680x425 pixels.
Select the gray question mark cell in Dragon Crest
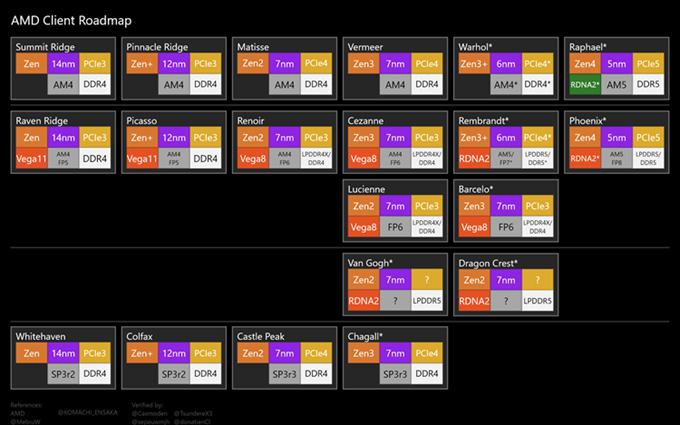[506, 301]
